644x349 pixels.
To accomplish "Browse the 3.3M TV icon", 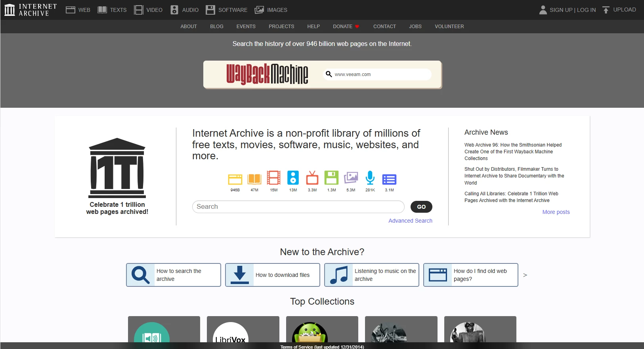I will tap(312, 178).
